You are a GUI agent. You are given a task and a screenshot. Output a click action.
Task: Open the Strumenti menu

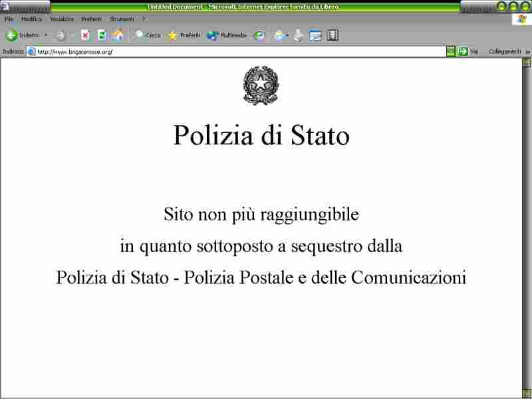pyautogui.click(x=122, y=19)
